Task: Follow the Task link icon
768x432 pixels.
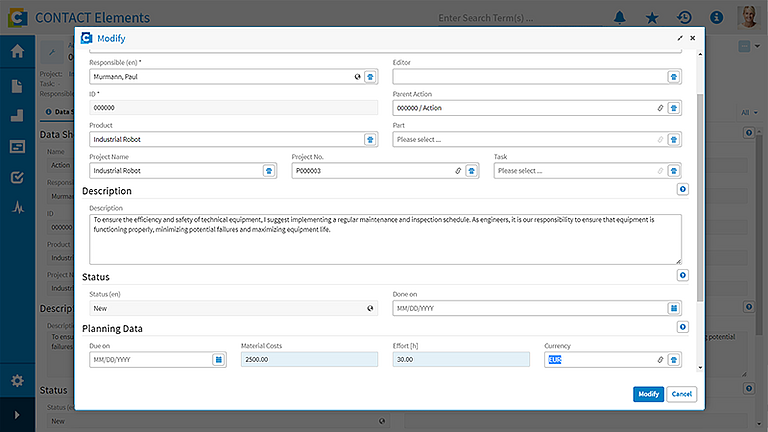Action: pos(660,171)
